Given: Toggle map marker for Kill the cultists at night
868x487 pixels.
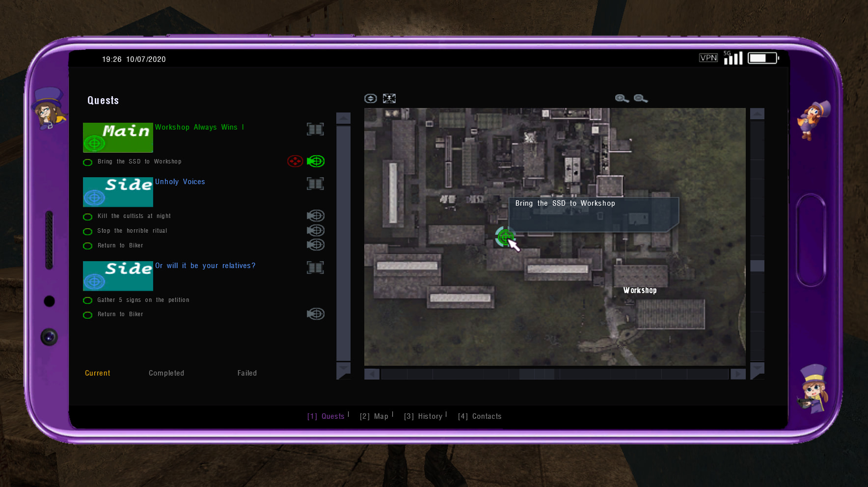Looking at the screenshot, I should coord(316,216).
